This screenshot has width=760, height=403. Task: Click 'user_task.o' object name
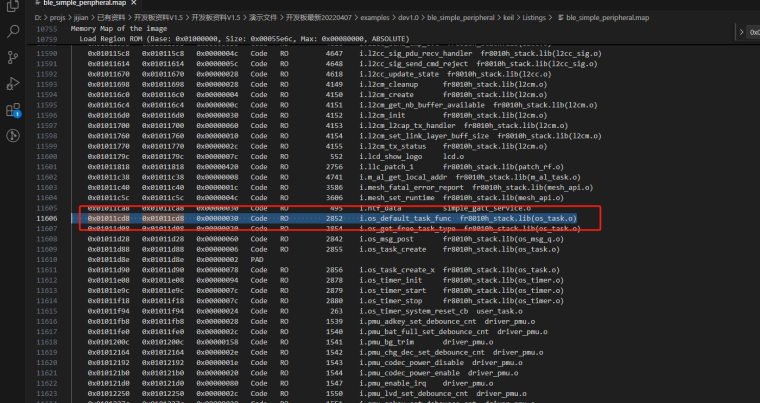click(499, 311)
